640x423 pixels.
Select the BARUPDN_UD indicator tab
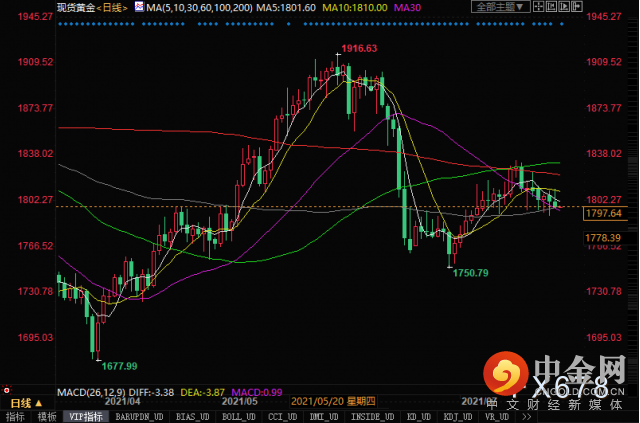(x=139, y=417)
